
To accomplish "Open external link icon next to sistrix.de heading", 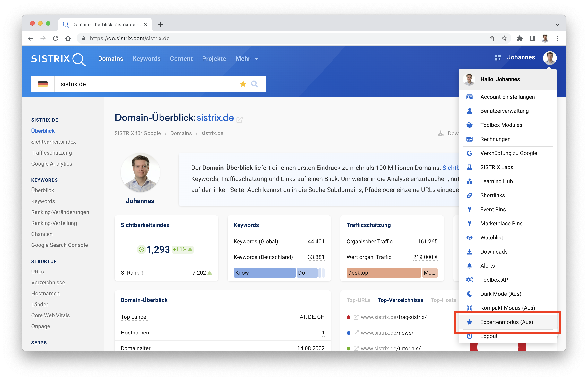I will [x=239, y=120].
